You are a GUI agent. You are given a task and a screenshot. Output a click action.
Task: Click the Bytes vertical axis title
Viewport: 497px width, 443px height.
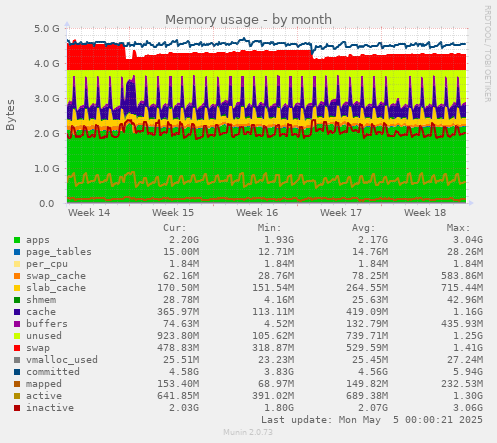[10, 115]
